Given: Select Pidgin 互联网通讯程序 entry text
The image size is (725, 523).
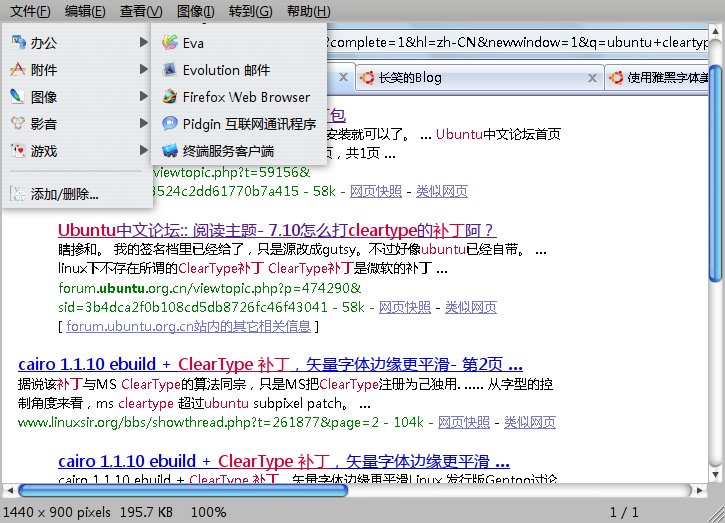Looking at the screenshot, I should [250, 124].
